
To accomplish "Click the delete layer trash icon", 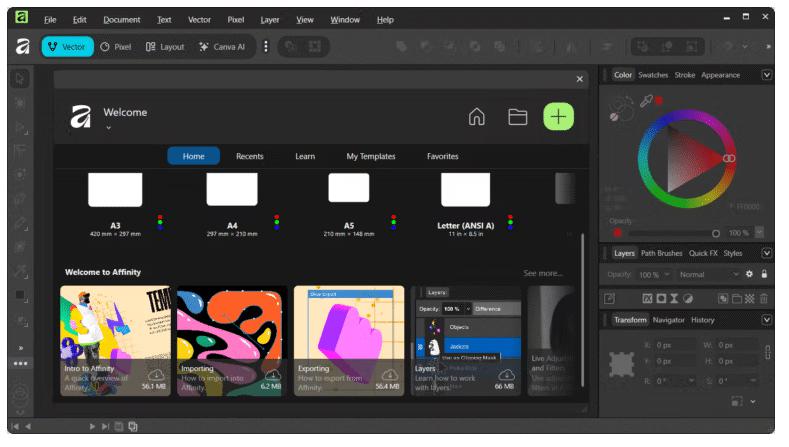I will coord(764,298).
